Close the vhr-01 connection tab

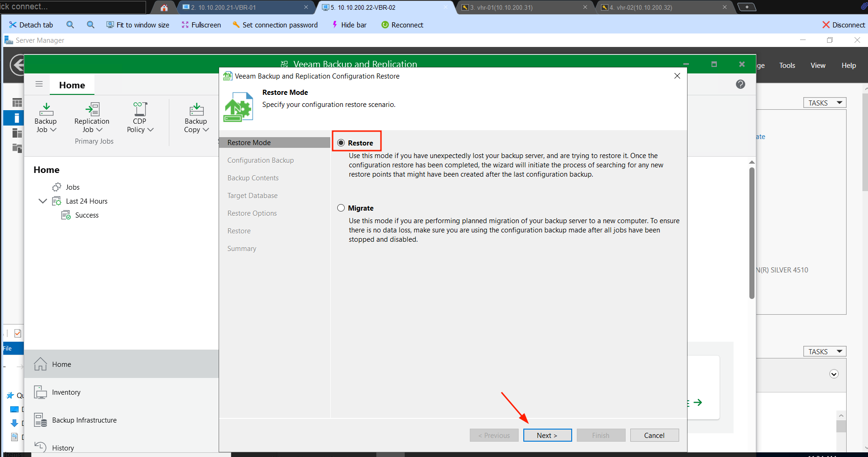(x=585, y=7)
